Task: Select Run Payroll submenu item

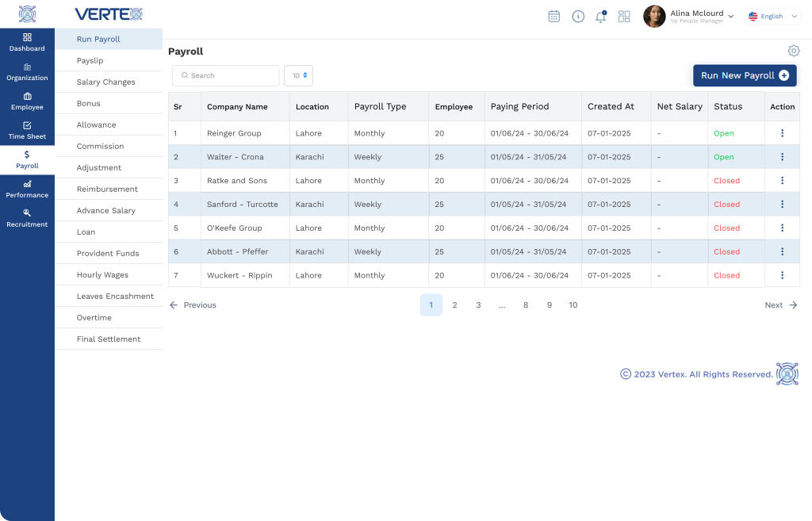Action: point(109,40)
